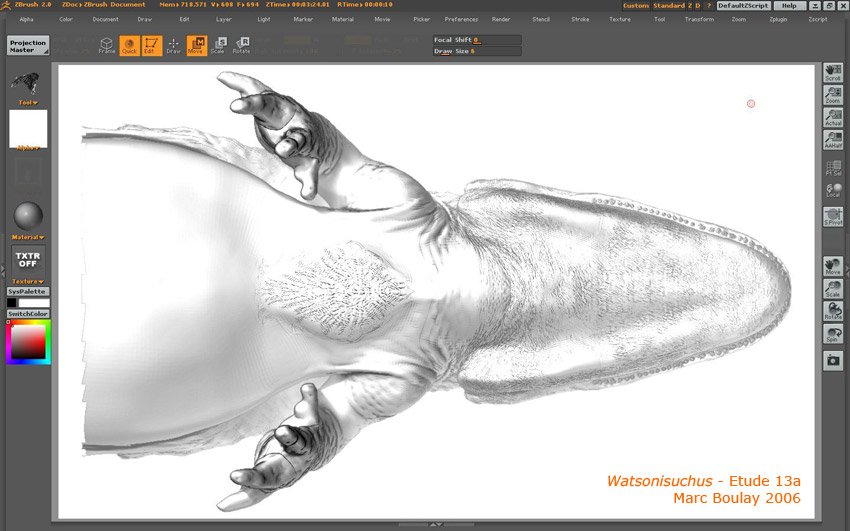Viewport: 850px width, 531px height.
Task: Pick a hue in the color picker square
Action: [x=28, y=342]
